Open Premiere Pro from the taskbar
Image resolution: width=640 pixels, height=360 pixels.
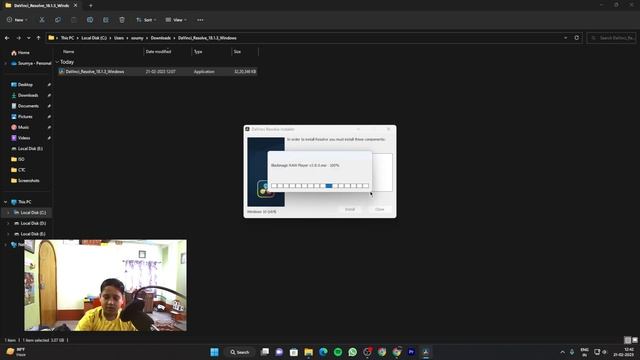point(411,352)
